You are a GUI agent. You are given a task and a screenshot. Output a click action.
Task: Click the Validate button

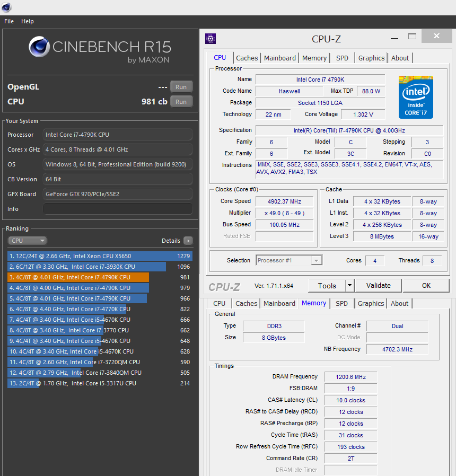[379, 286]
